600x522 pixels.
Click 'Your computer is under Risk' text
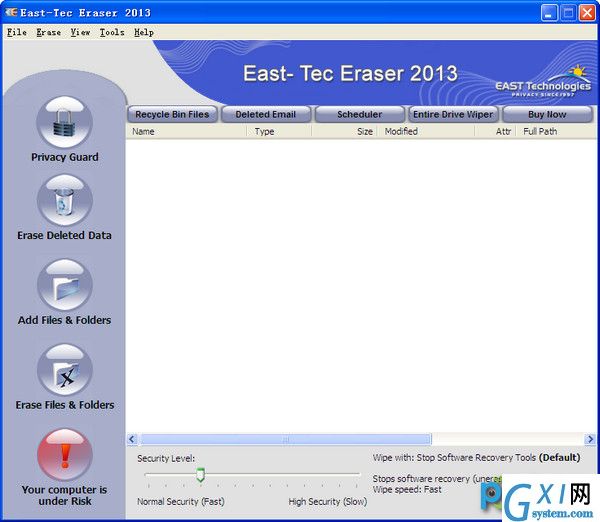coord(65,495)
